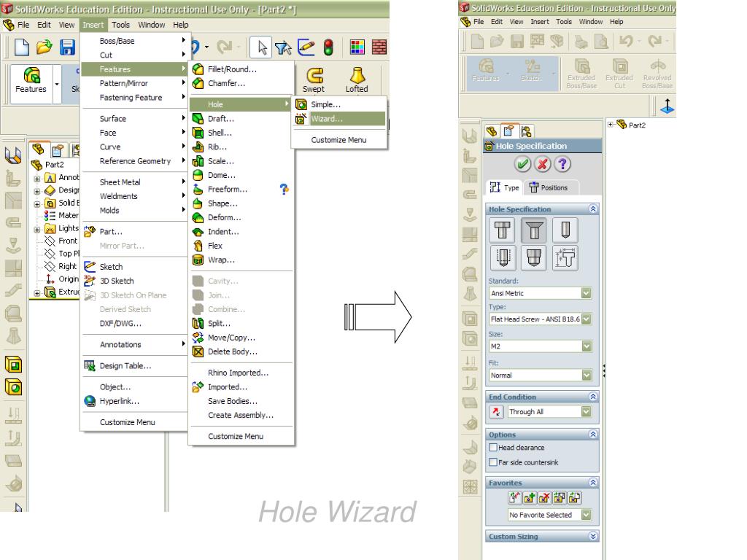Screen dimensions: 747x560
Task: Select Sketch in the Insert menu
Action: [134, 267]
